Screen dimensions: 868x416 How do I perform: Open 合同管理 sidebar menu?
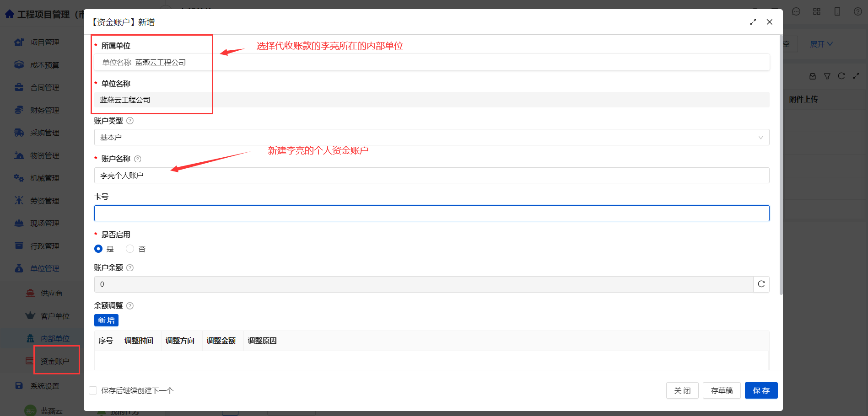[x=44, y=88]
